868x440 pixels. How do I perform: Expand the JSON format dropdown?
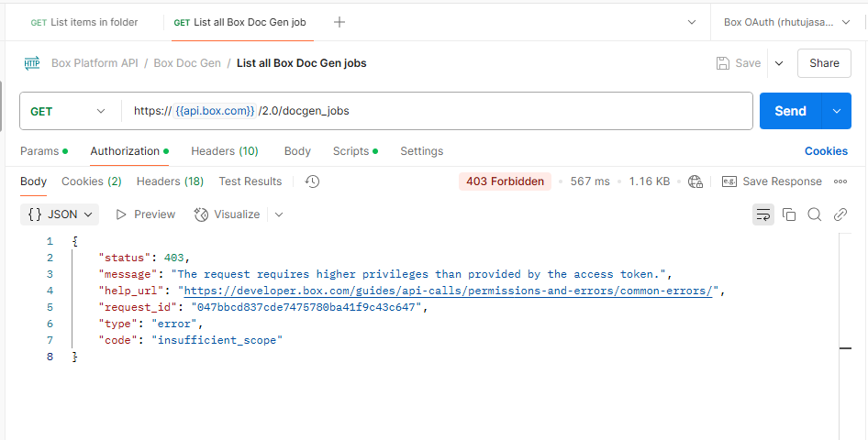point(60,214)
